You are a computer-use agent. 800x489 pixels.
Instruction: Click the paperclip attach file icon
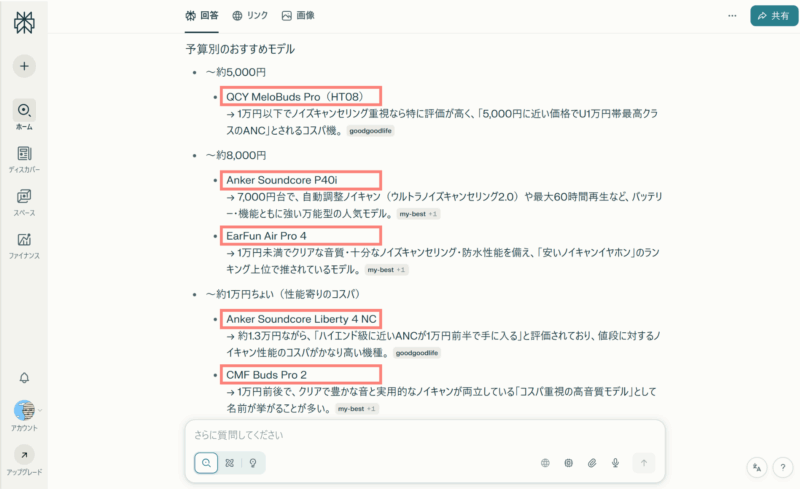[x=592, y=463]
